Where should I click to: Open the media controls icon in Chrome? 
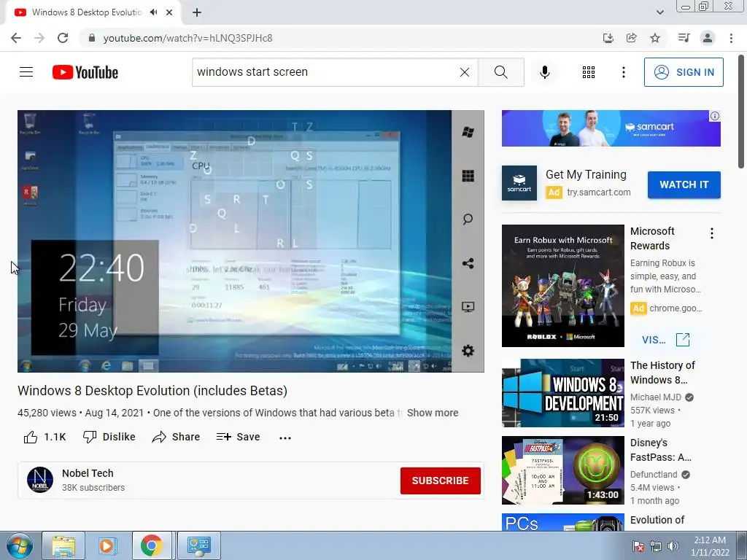pos(684,38)
